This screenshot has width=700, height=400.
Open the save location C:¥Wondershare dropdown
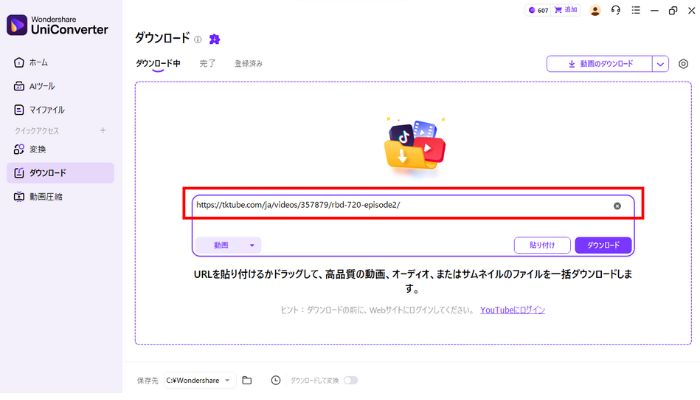[198, 380]
